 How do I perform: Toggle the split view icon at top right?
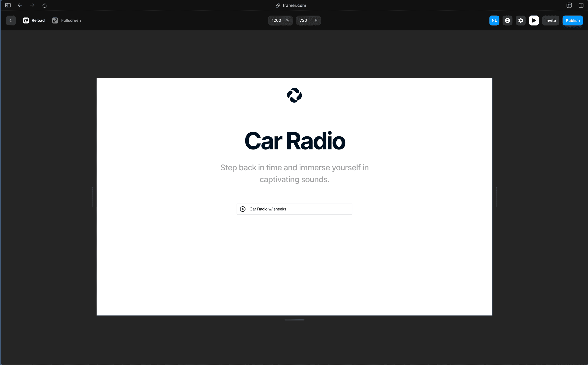pos(581,5)
